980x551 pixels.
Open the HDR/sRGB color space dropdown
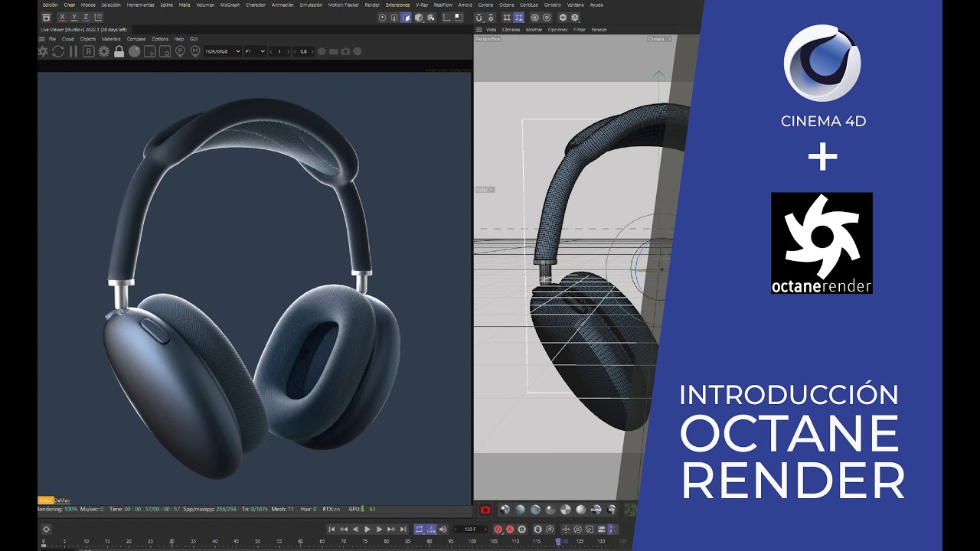[x=223, y=51]
